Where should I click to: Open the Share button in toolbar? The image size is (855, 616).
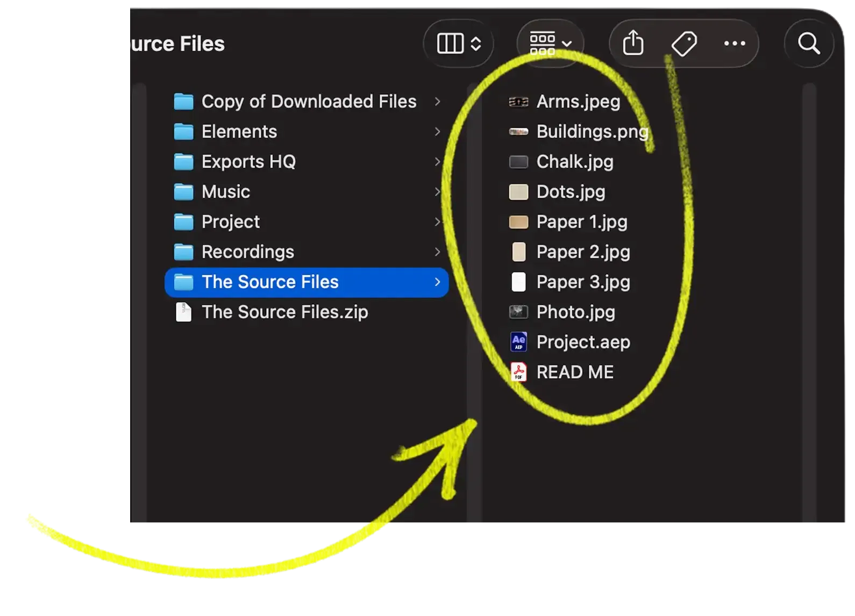click(x=633, y=43)
